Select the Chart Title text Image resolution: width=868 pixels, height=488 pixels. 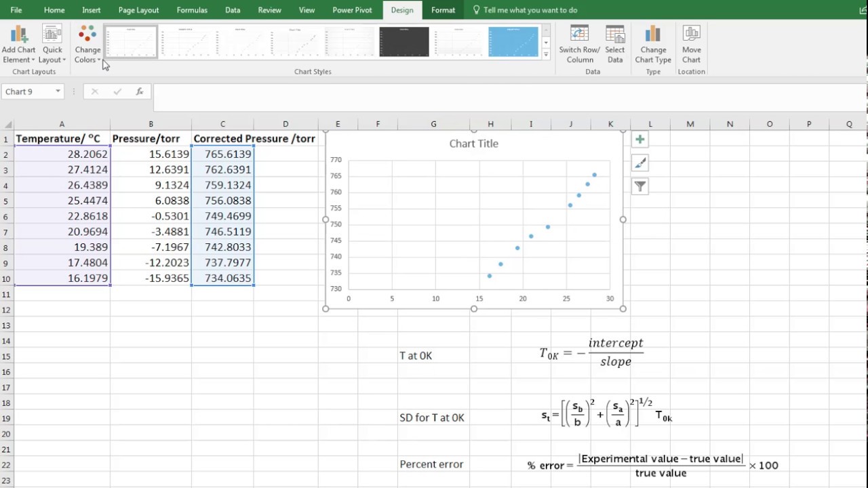474,144
